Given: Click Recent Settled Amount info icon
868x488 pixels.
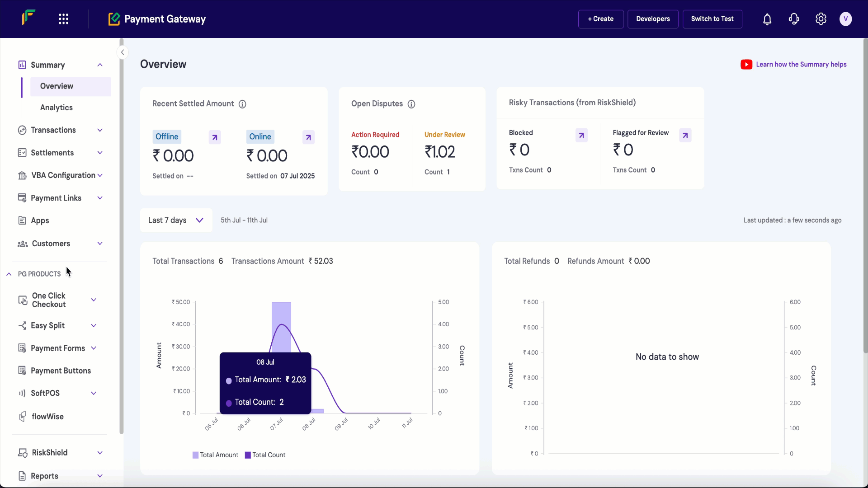Looking at the screenshot, I should [x=242, y=104].
